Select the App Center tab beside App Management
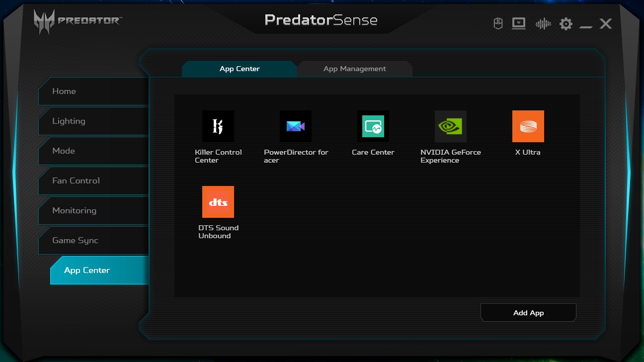644x362 pixels. [x=240, y=69]
